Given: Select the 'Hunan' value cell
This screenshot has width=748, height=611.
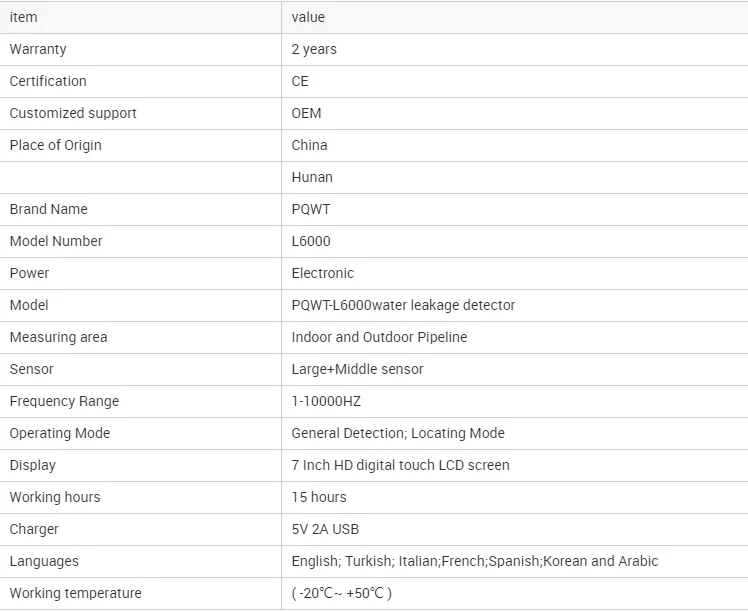Looking at the screenshot, I should point(312,177).
